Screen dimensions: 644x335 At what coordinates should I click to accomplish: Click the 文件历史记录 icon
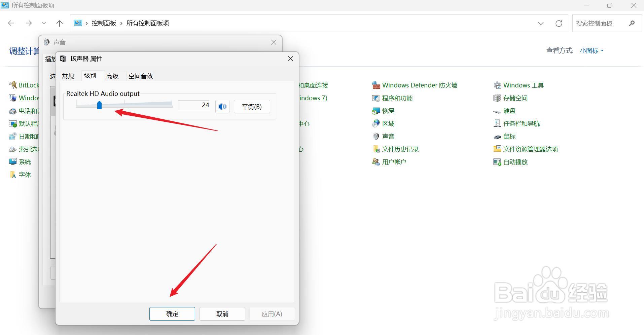[376, 149]
